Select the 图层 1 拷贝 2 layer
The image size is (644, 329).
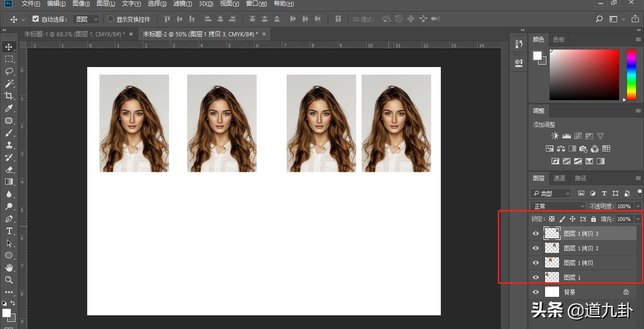coord(581,248)
